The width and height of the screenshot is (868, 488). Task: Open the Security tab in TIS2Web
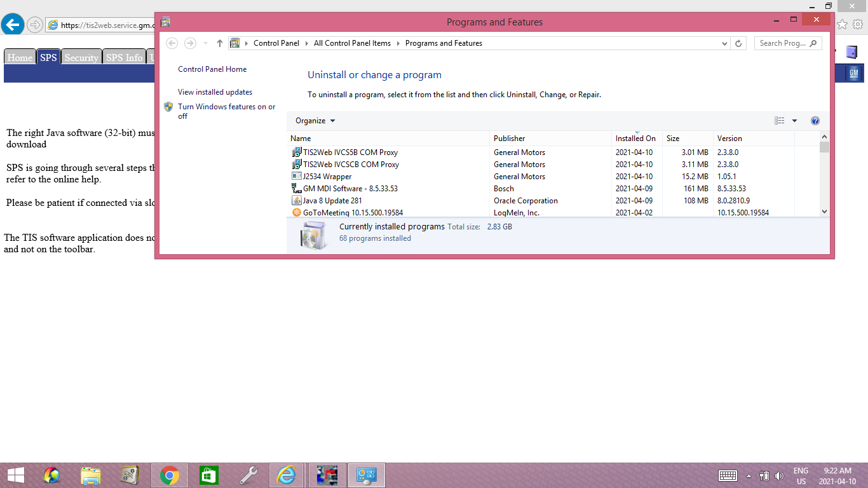pos(81,57)
